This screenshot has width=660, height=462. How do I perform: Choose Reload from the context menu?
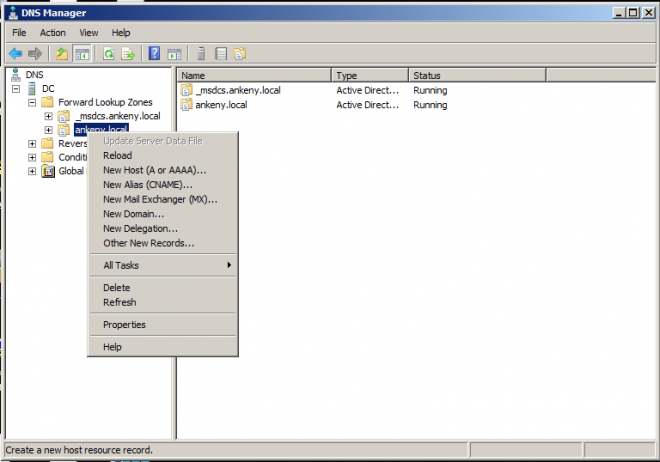pos(162,156)
